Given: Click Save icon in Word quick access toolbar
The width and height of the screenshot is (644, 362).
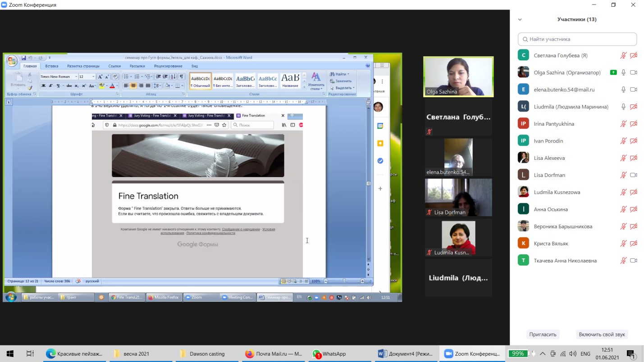Looking at the screenshot, I should tap(23, 58).
